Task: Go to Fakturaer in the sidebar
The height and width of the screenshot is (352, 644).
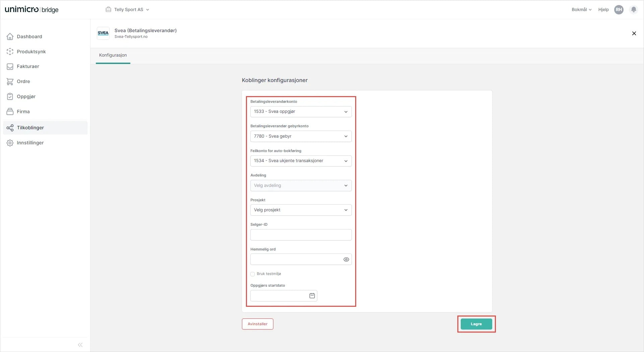Action: point(28,66)
